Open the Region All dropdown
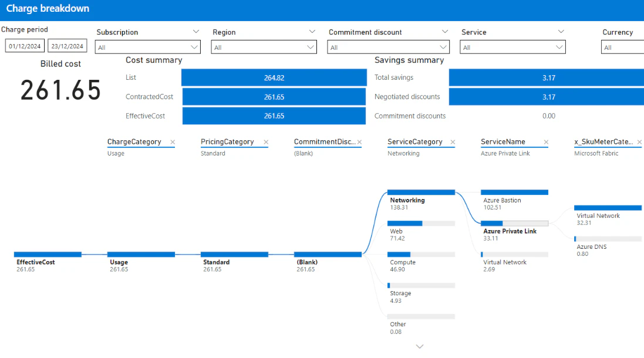This screenshot has height=358, width=644. click(x=264, y=47)
